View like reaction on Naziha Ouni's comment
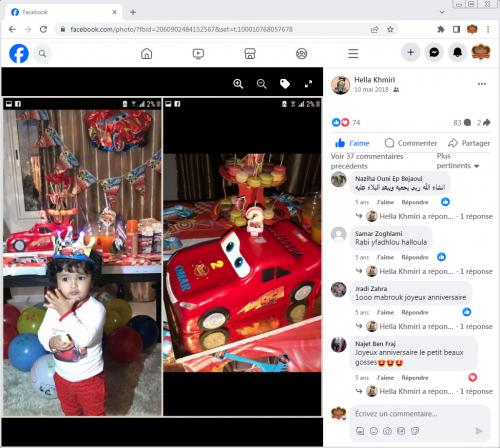500x448 pixels. pos(445,202)
